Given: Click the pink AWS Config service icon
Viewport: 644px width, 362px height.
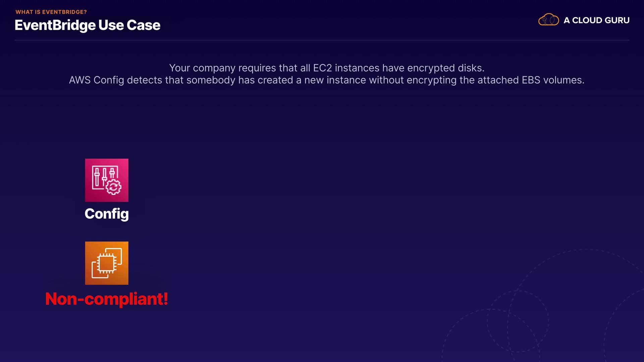Looking at the screenshot, I should 106,180.
